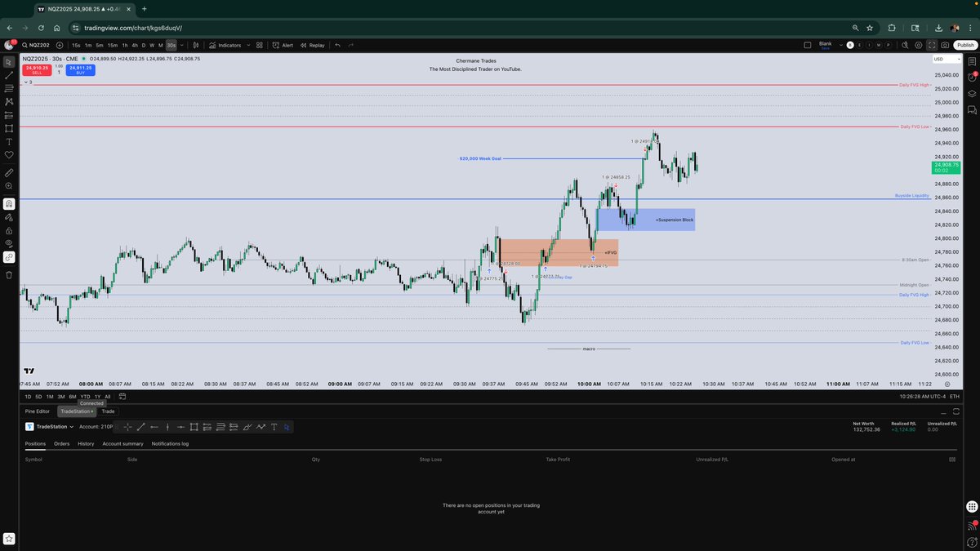Open the ETH session selector

955,397
